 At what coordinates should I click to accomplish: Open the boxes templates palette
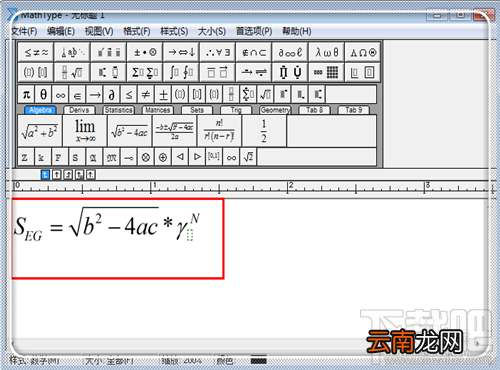click(363, 72)
